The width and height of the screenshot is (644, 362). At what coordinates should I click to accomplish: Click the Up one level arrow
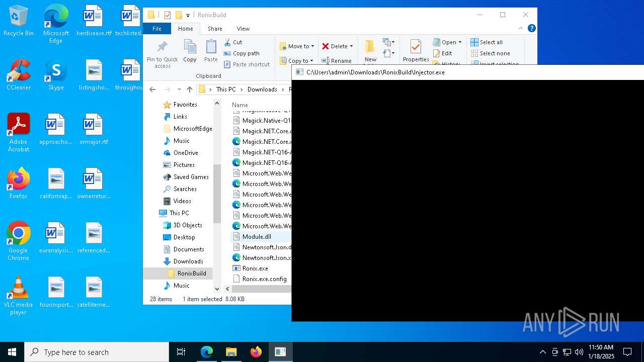(x=189, y=89)
